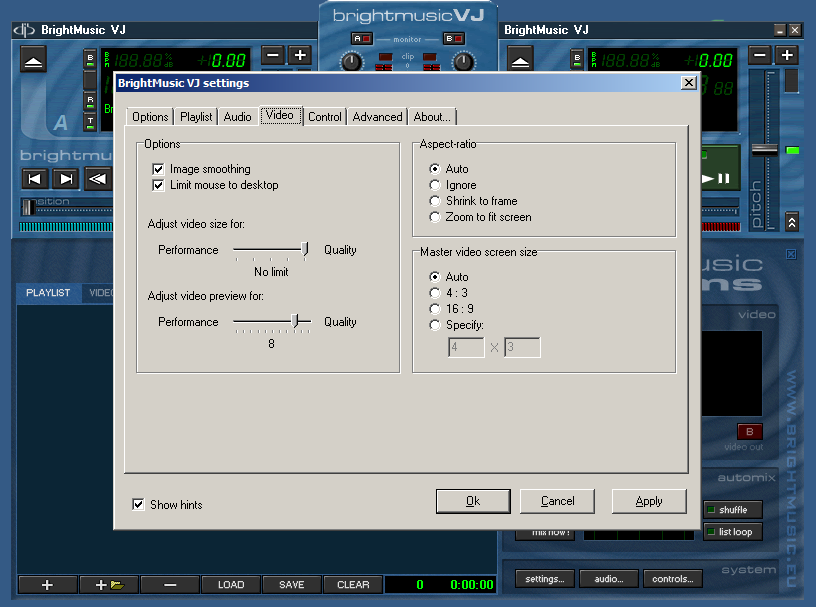The width and height of the screenshot is (816, 607).
Task: Toggle list loop in automix
Action: (733, 532)
